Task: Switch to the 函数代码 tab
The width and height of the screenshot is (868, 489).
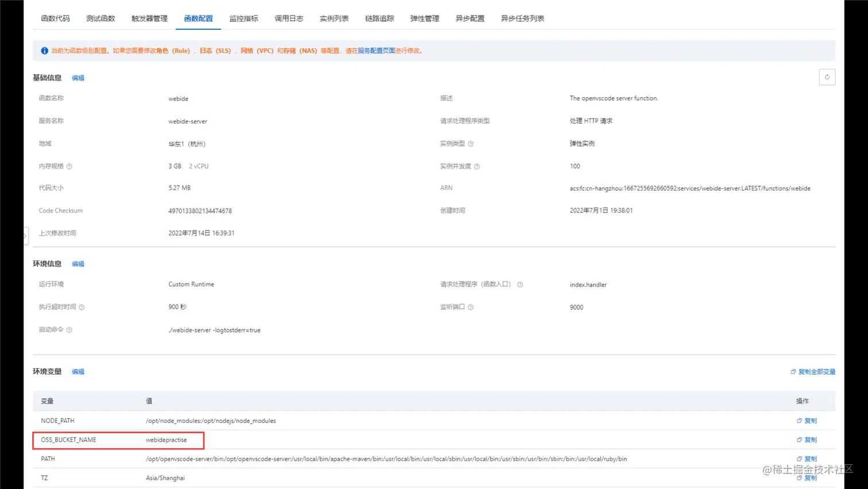Action: tap(55, 18)
